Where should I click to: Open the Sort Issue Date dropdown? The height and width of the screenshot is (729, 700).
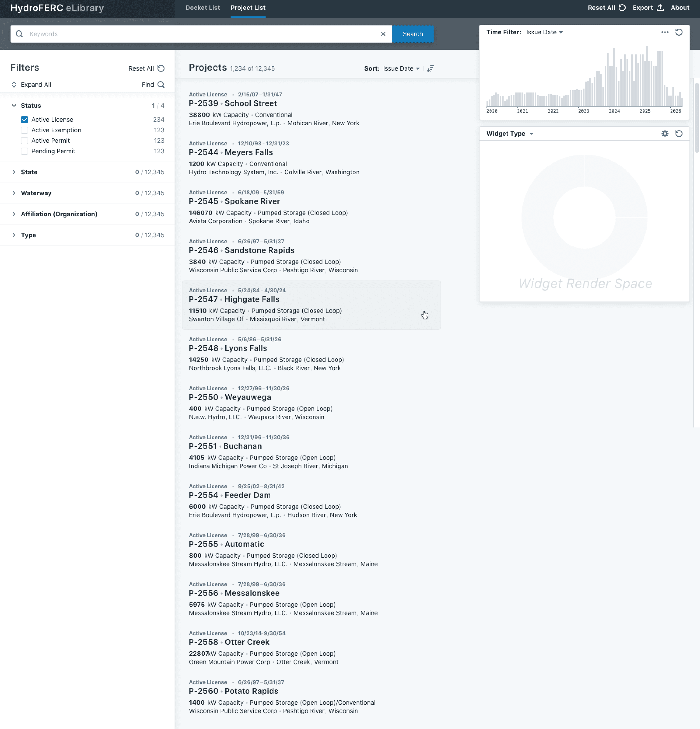tap(401, 68)
